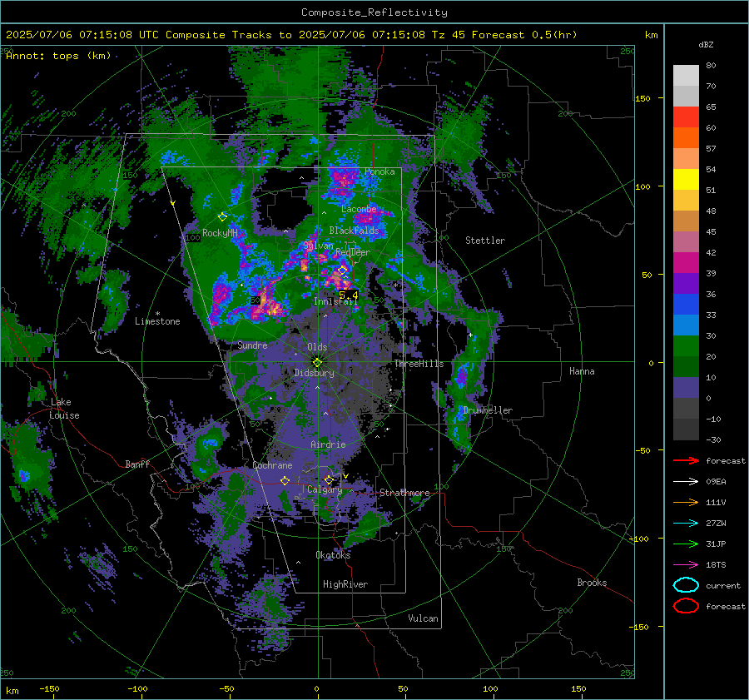Click the Drumheller town label

coord(488,410)
